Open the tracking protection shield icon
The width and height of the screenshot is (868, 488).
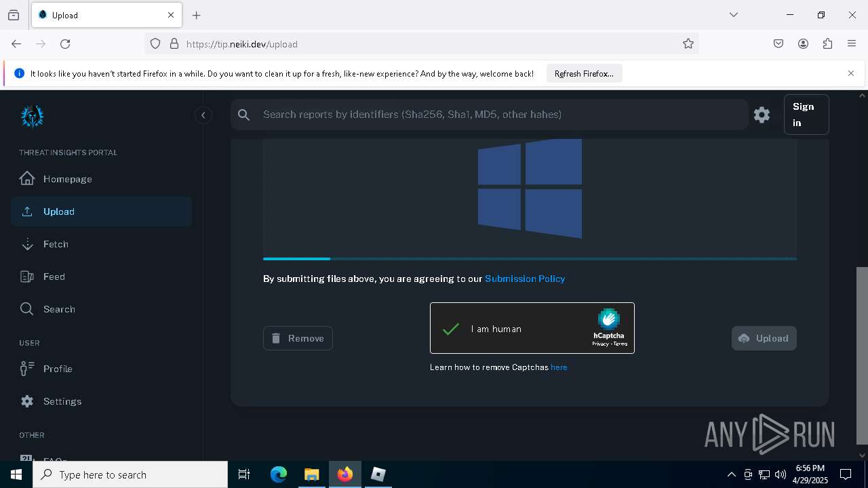click(x=155, y=43)
